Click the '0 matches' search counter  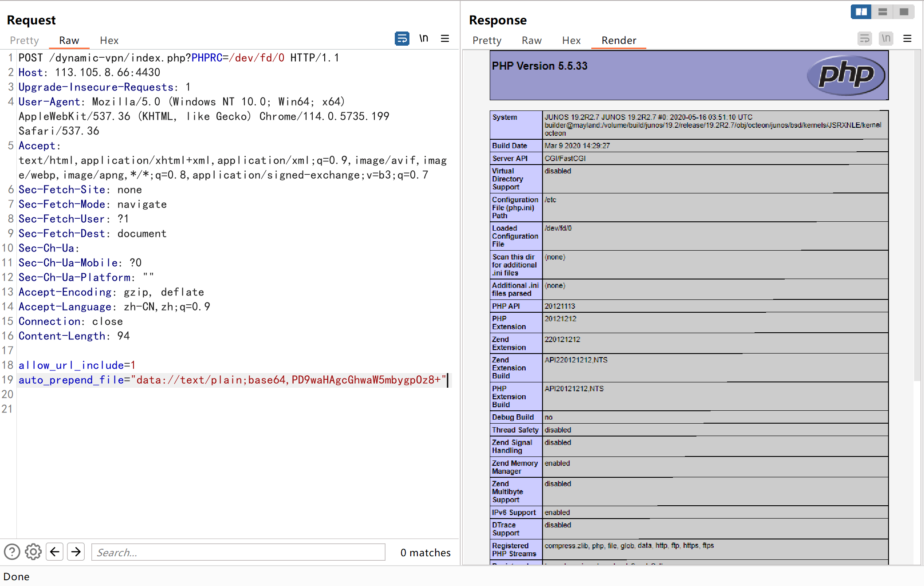click(x=425, y=552)
